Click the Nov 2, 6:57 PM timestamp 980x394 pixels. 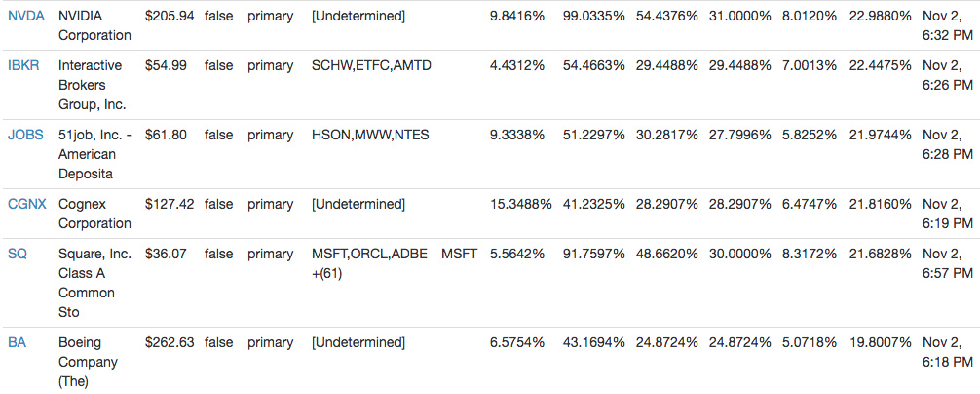point(948,264)
